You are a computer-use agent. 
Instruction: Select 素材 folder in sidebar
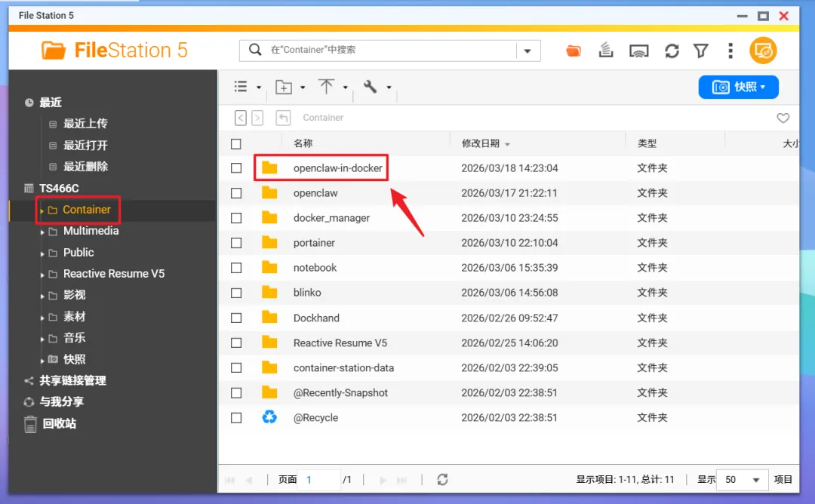pos(74,316)
